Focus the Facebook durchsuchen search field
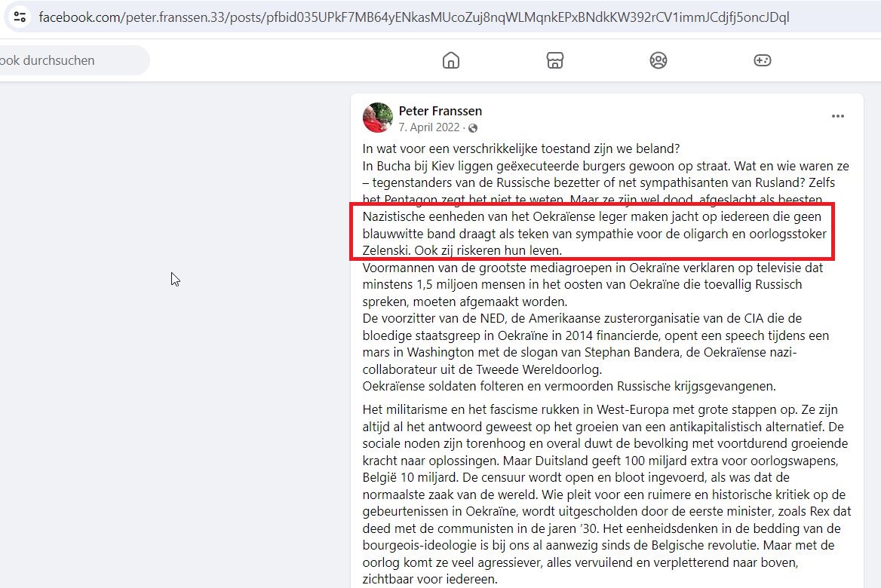Screen dimensions: 881x588 (73, 60)
